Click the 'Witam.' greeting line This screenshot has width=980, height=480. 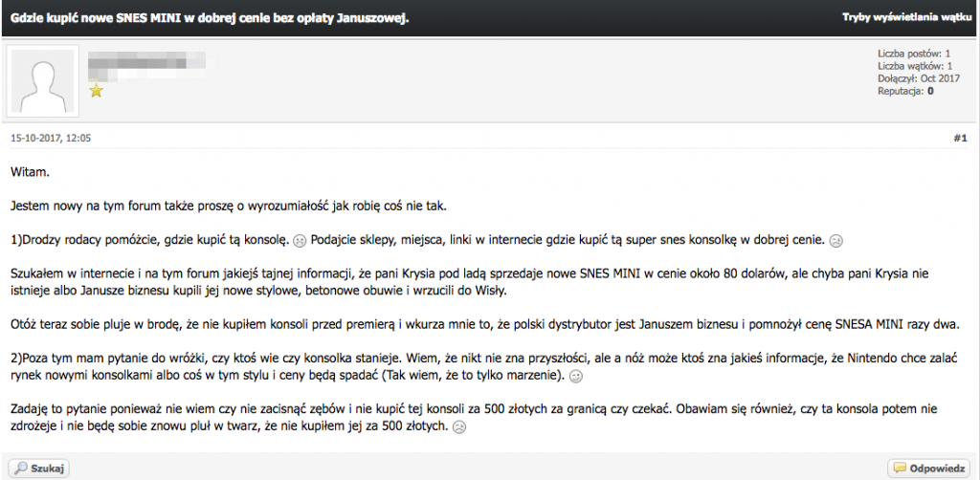[30, 173]
